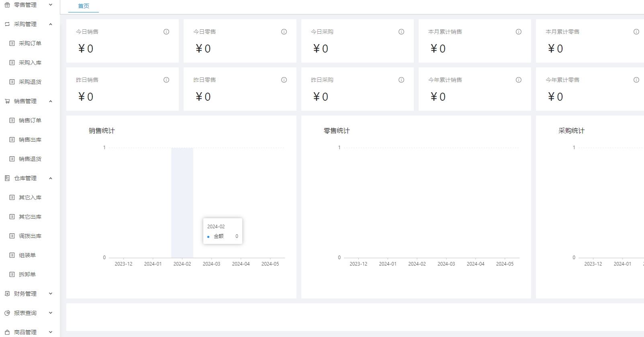Expand 报表查询 menu chevron

(51, 313)
